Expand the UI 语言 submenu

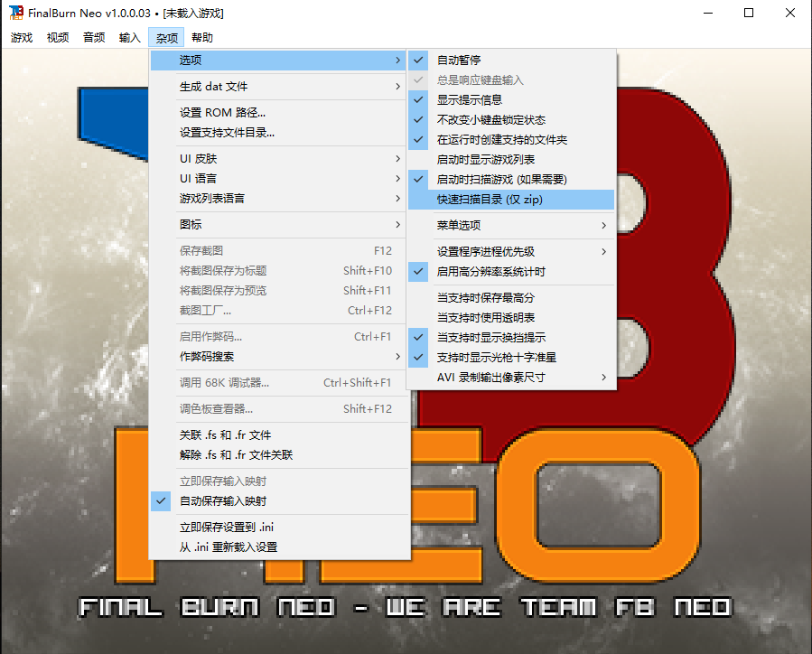point(278,179)
